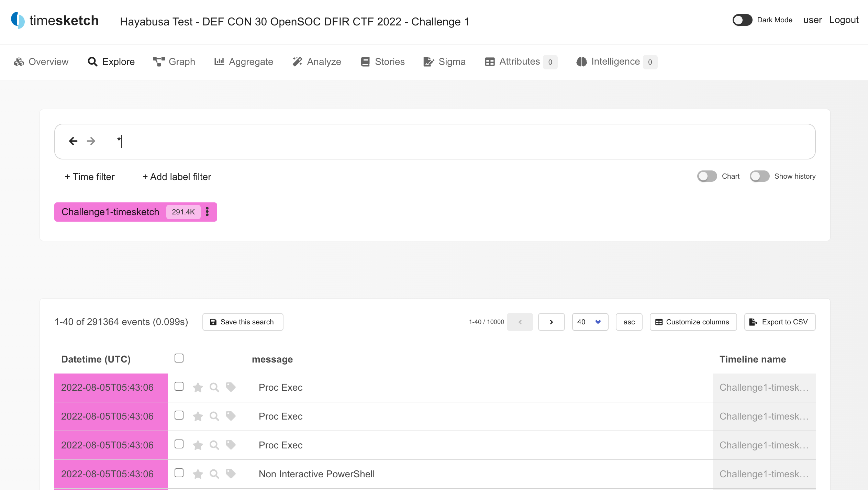Click the pink Challenge1-timesketch timeline chip
The image size is (868, 490).
click(110, 212)
